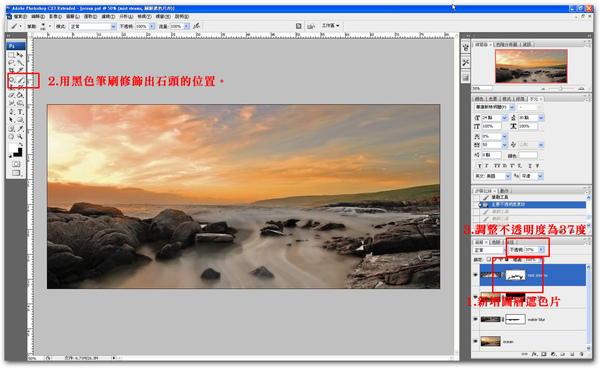Adjust the Navigator zoom slider

(x=561, y=89)
